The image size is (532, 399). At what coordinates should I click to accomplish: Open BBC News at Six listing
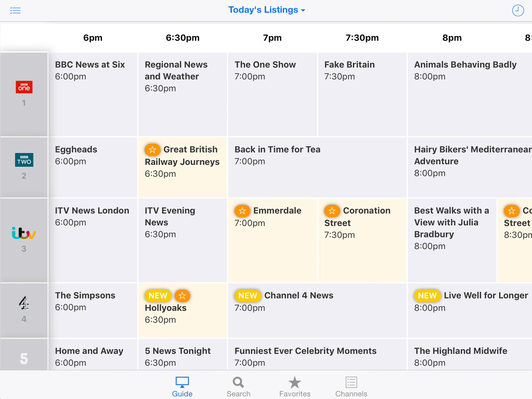[93, 94]
